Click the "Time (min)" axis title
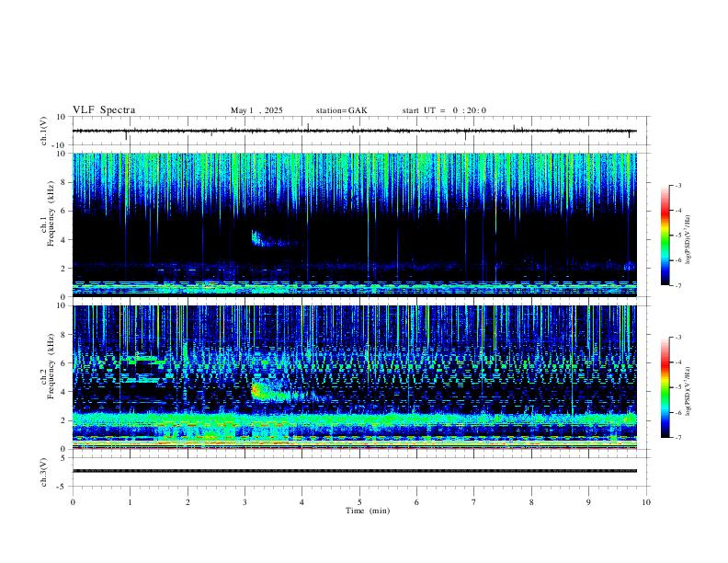The height and width of the screenshot is (563, 728). point(368,511)
